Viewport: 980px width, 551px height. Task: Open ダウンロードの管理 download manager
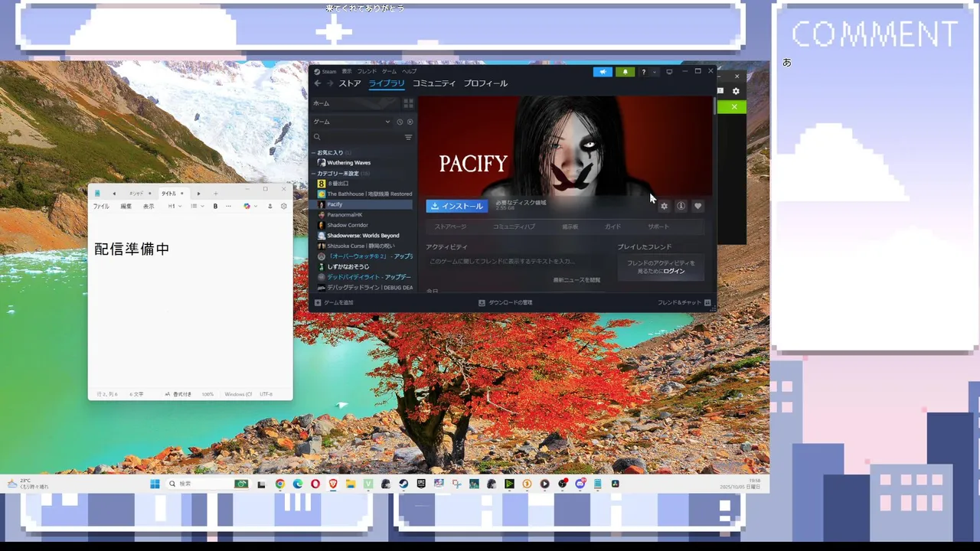click(x=505, y=302)
